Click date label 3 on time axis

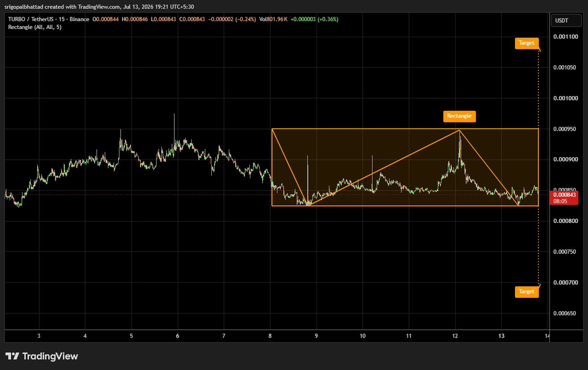(39, 336)
